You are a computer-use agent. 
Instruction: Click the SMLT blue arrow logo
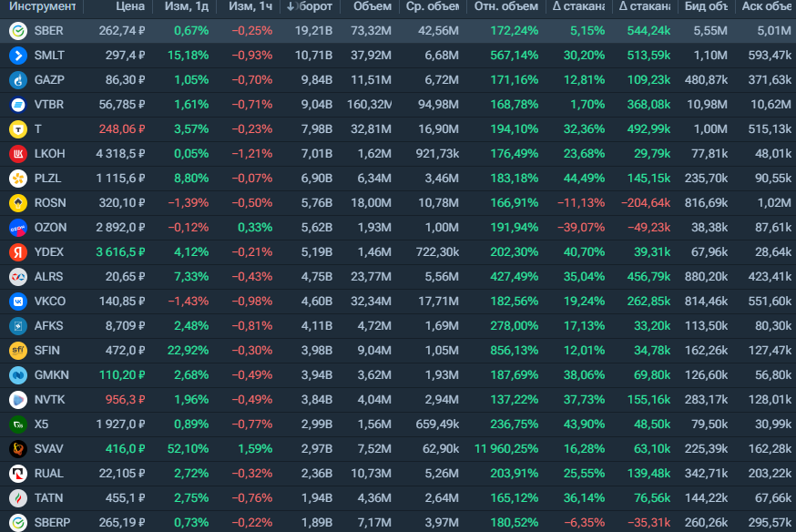click(x=18, y=56)
